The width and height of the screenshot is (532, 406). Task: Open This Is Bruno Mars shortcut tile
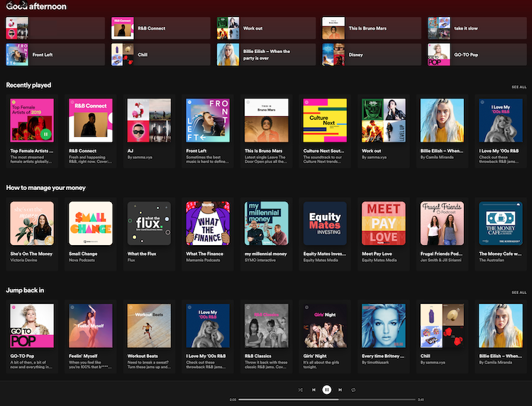pyautogui.click(x=372, y=28)
